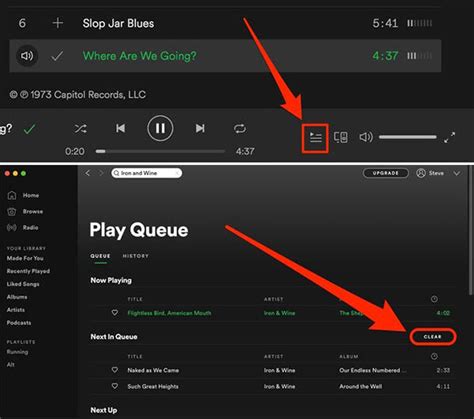Open the Steve profile link
The image size is (474, 419).
(436, 173)
